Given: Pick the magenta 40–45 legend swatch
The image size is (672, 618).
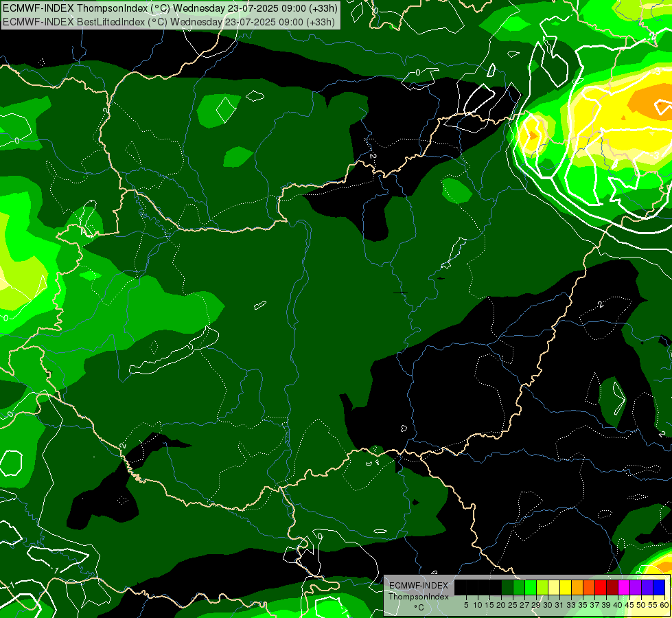Looking at the screenshot, I should tap(624, 587).
